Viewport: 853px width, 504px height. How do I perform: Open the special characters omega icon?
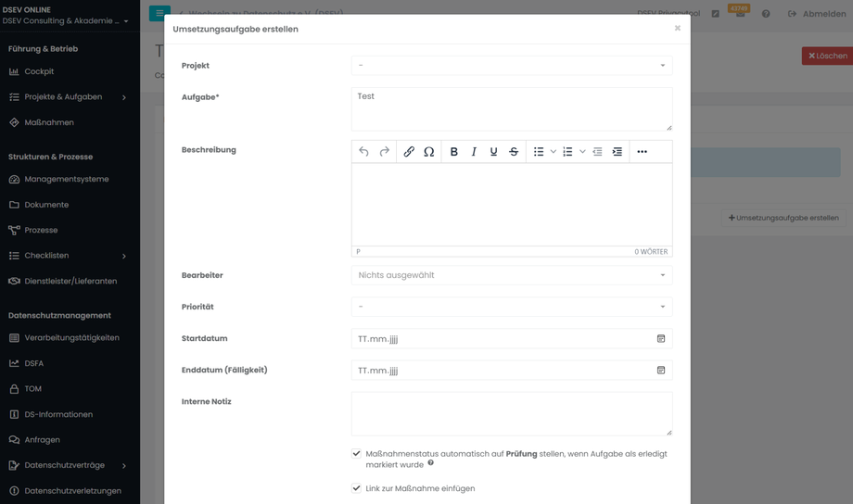tap(429, 152)
